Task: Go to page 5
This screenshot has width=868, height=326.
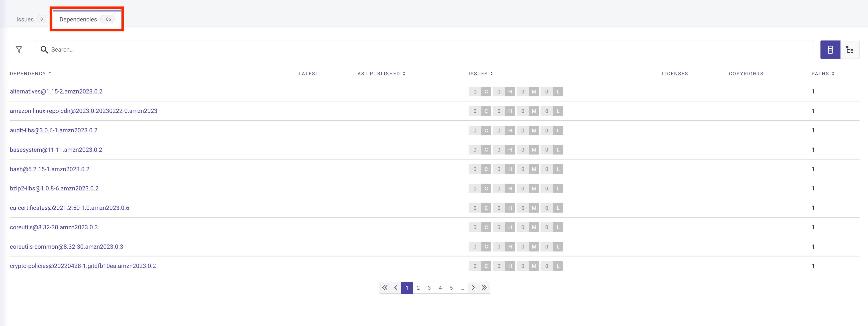Action: coord(451,288)
